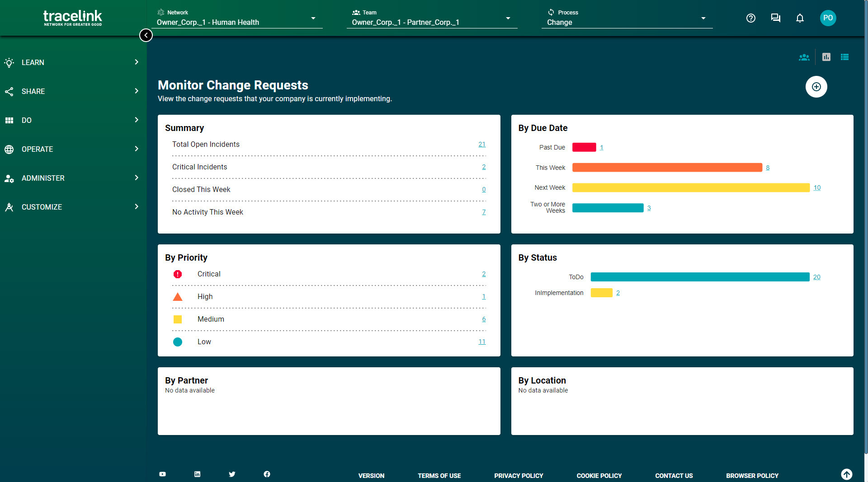868x482 pixels.
Task: Open the Low priority count 11
Action: click(482, 342)
